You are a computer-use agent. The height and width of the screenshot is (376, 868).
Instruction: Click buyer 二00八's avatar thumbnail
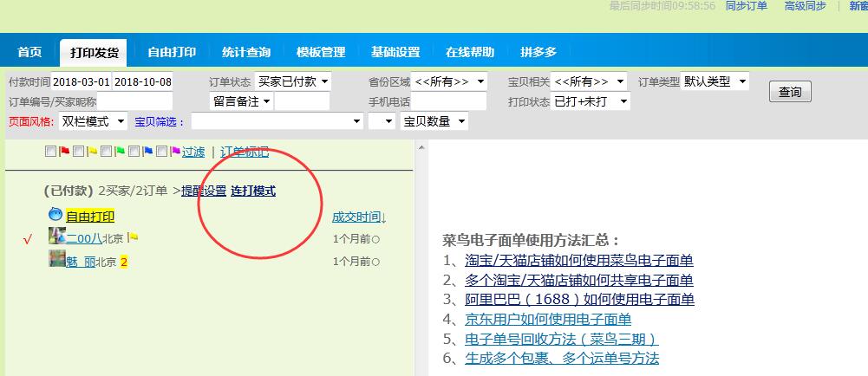coord(57,237)
